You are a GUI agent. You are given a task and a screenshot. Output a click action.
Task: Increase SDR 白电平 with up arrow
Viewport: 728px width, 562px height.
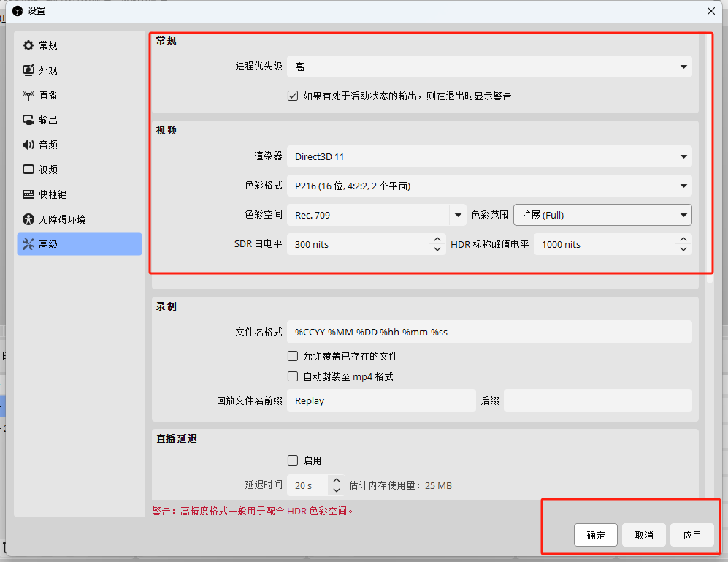click(x=437, y=239)
